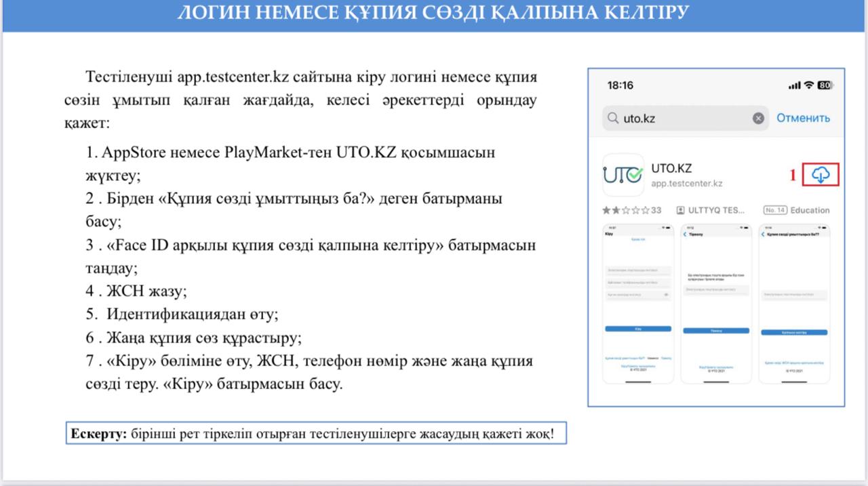Click the battery indicator showing 80
The image size is (868, 486).
[x=824, y=85]
